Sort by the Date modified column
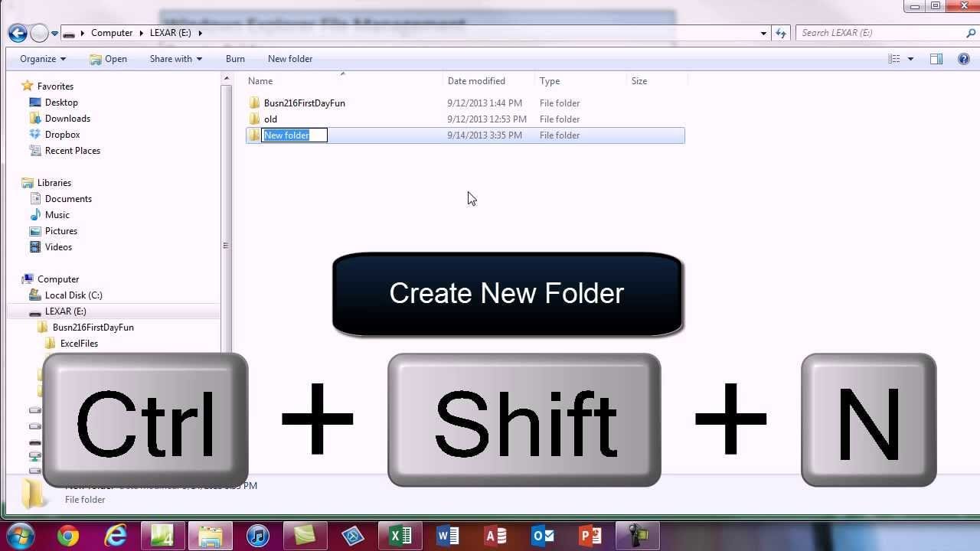980x551 pixels. tap(476, 81)
